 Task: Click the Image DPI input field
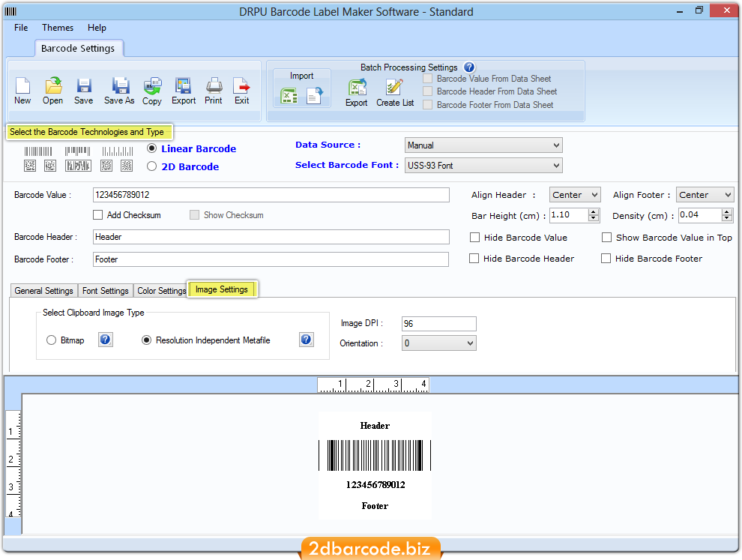438,323
